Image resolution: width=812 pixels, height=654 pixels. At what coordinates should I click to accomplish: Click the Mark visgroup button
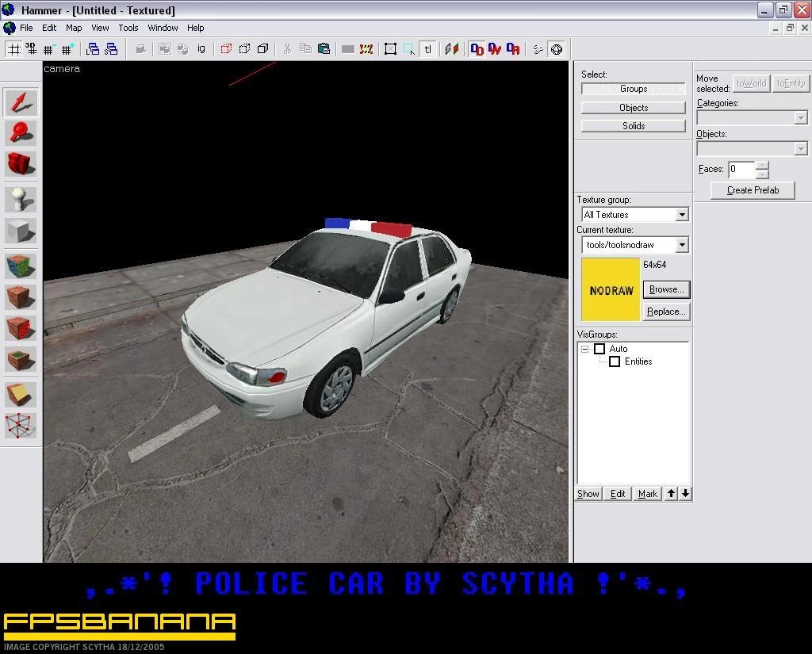click(647, 494)
